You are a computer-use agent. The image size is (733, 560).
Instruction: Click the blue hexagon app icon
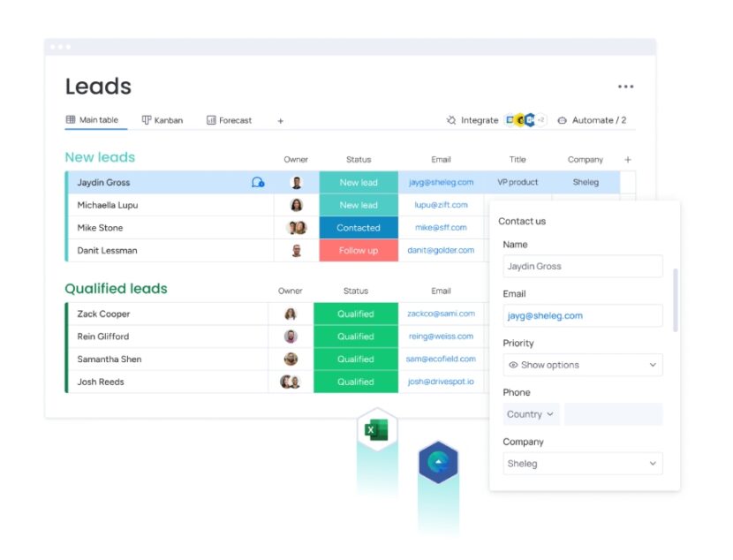[439, 461]
